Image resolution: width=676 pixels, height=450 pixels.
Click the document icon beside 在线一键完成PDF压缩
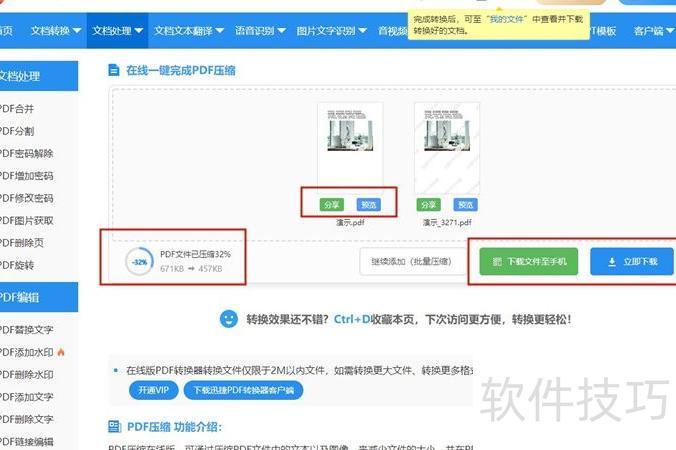[x=114, y=70]
